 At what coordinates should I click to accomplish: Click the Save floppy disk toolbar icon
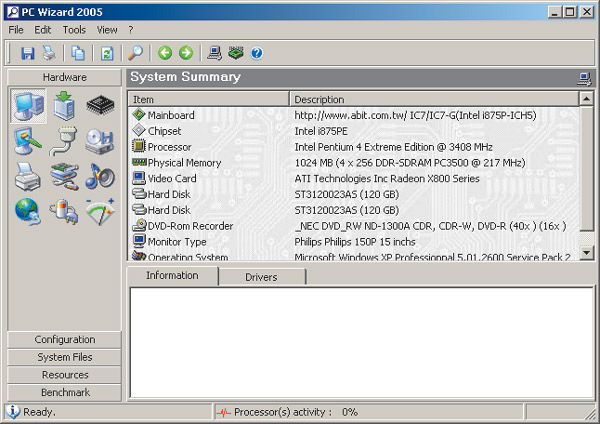pos(28,53)
